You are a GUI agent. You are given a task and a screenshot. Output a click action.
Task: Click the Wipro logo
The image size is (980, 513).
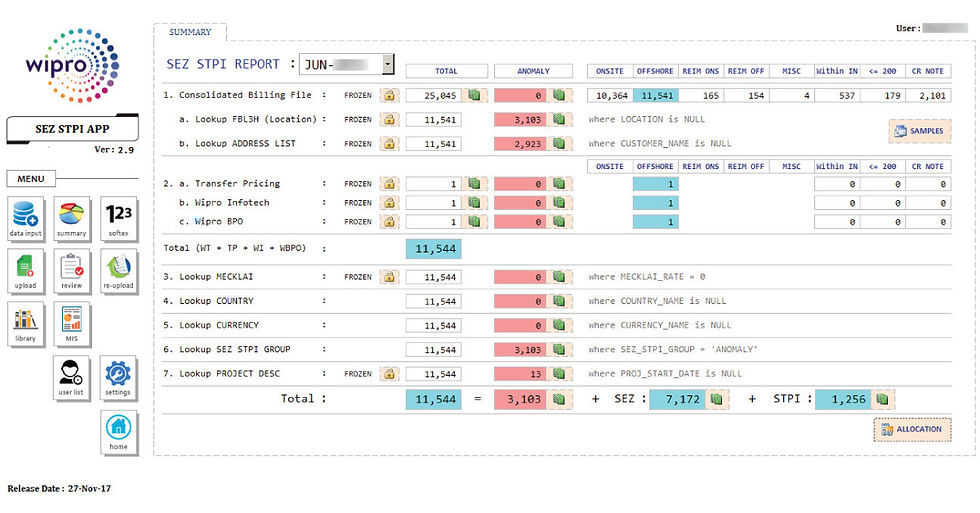72,65
